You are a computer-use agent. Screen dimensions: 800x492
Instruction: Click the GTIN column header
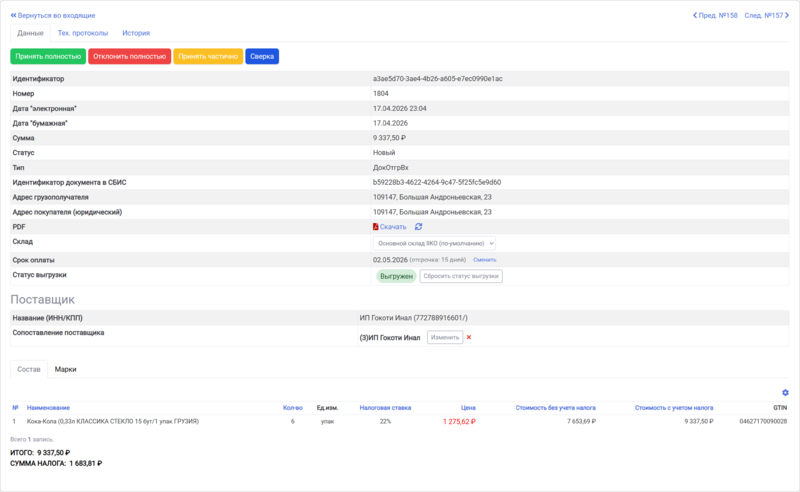coord(780,408)
